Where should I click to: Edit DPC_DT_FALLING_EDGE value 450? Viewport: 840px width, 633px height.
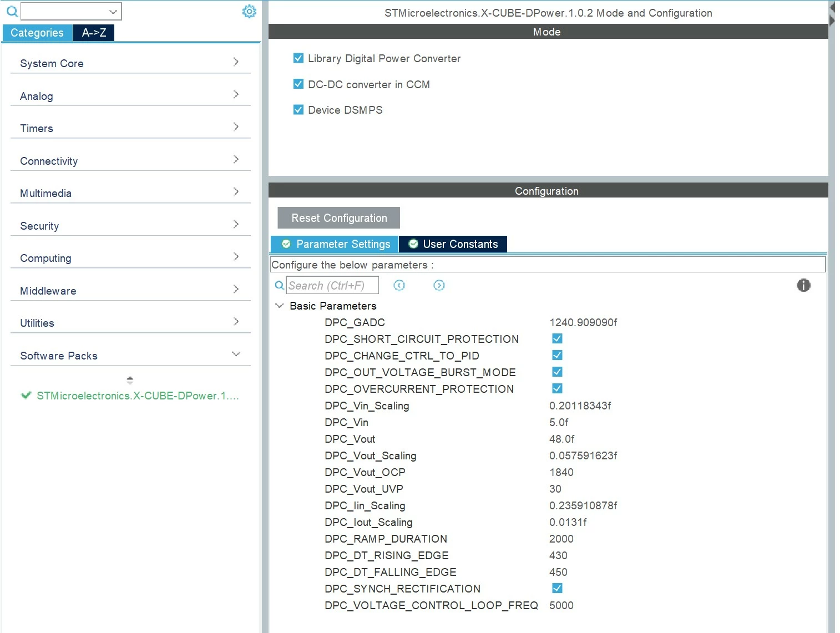coord(558,572)
